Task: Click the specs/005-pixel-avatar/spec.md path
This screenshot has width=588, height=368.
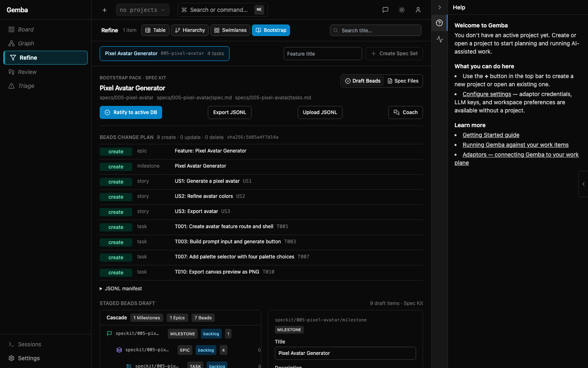Action: [x=194, y=98]
